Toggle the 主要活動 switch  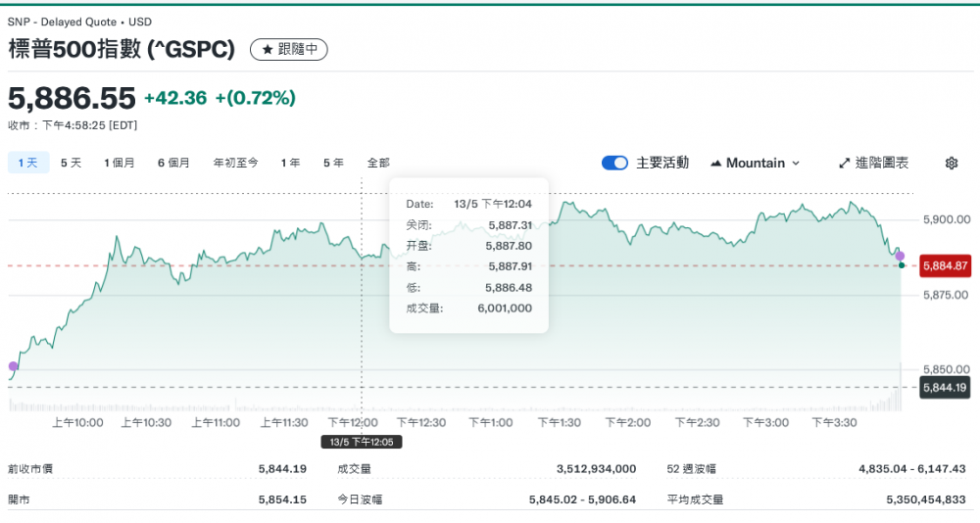tap(614, 164)
